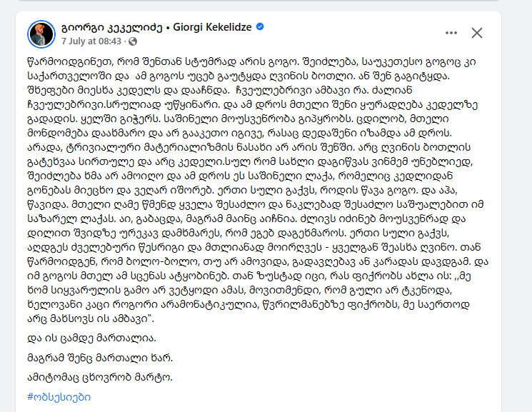The image size is (532, 412).
Task: Click Giorgi Kekelidze's profile picture
Action: 41,33
